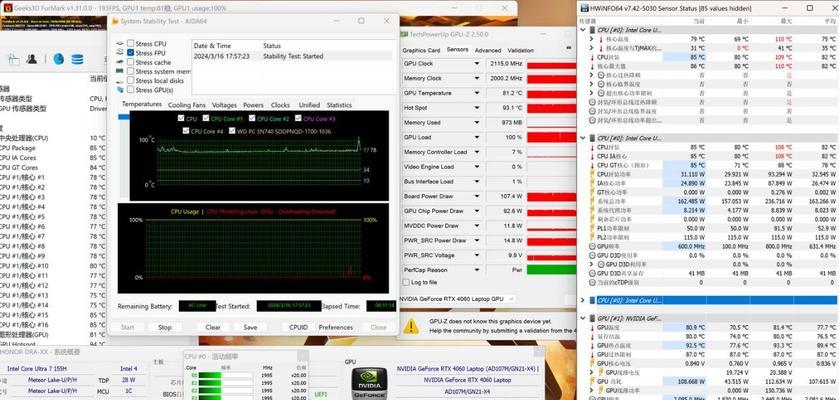The width and height of the screenshot is (839, 400).
Task: Click the Stability Test: Started log entry
Action: click(x=293, y=56)
